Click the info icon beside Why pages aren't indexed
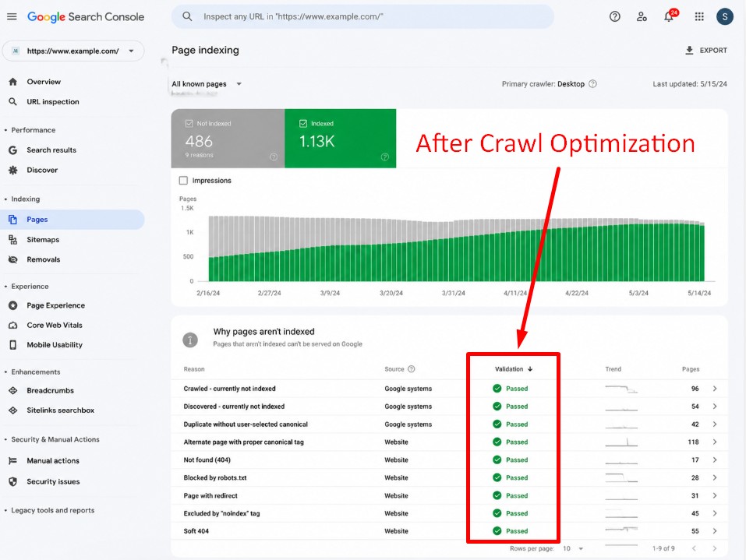Image resolution: width=746 pixels, height=560 pixels. [x=190, y=340]
